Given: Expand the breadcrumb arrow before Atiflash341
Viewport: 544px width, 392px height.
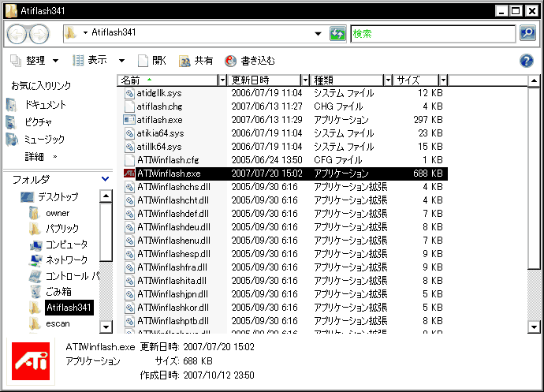Looking at the screenshot, I should point(85,33).
